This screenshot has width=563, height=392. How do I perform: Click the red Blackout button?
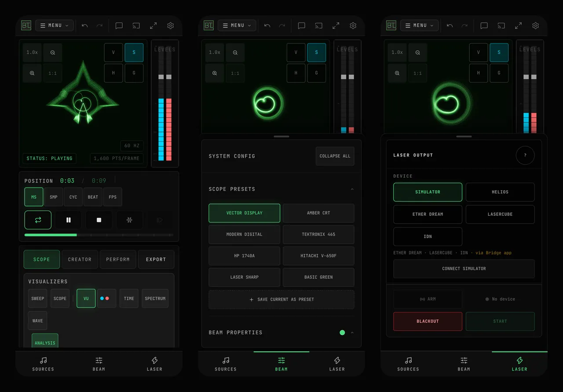coord(428,321)
